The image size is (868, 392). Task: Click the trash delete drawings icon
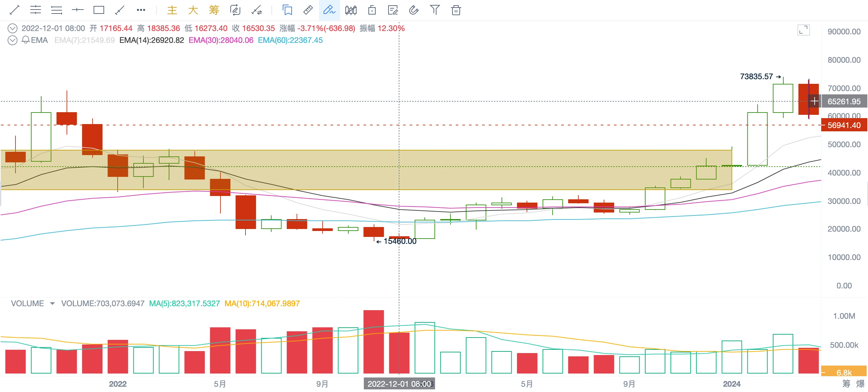point(455,10)
